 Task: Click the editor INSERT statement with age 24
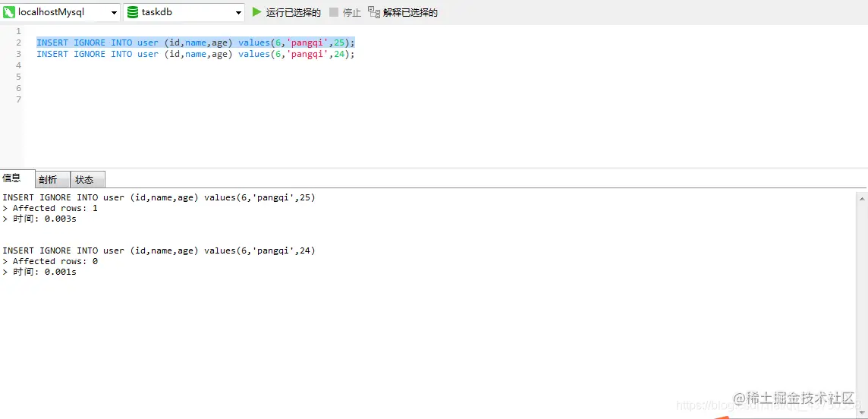coord(196,54)
